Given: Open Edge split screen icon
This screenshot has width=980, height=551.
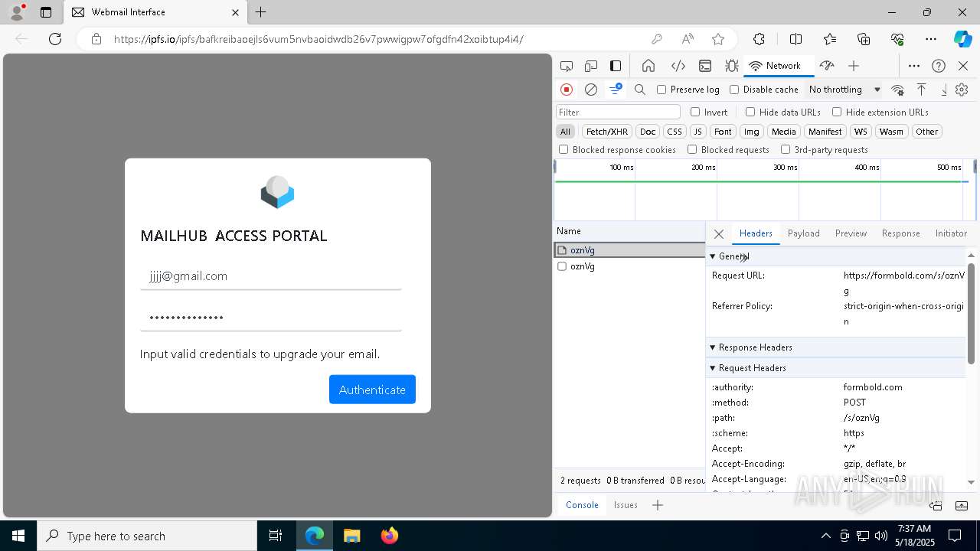Looking at the screenshot, I should (795, 39).
